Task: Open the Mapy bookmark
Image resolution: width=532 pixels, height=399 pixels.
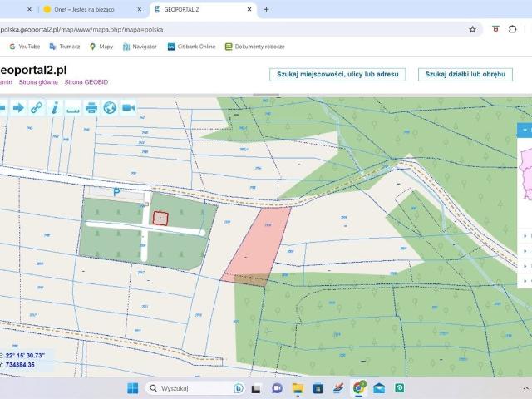Action: 101,47
